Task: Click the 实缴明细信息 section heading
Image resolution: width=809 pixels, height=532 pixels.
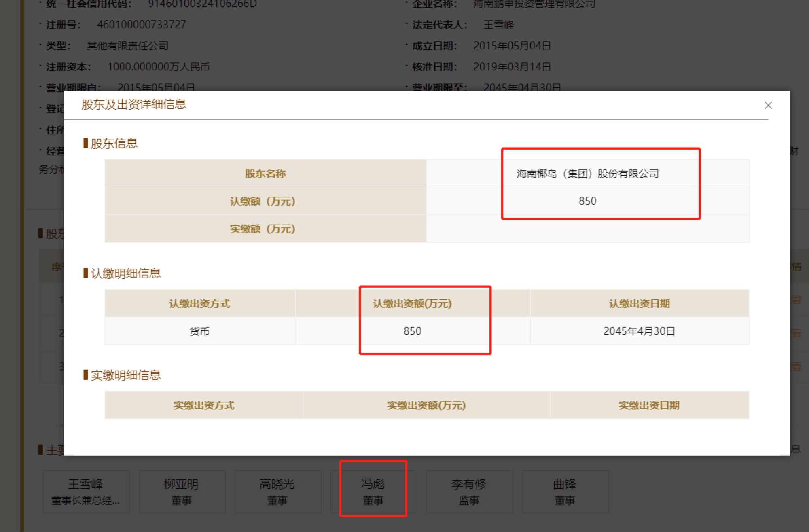Action: click(x=126, y=375)
